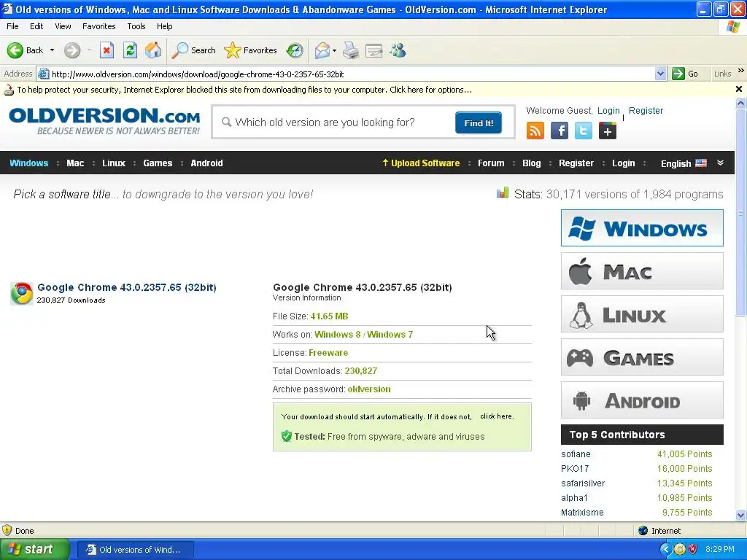
Task: Open the Forum link in nav bar
Action: 491,163
